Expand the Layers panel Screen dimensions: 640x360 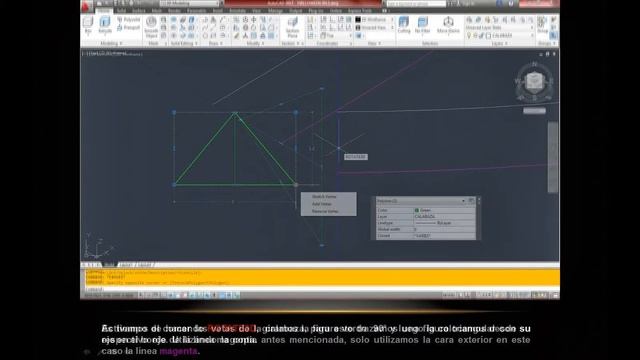point(499,43)
